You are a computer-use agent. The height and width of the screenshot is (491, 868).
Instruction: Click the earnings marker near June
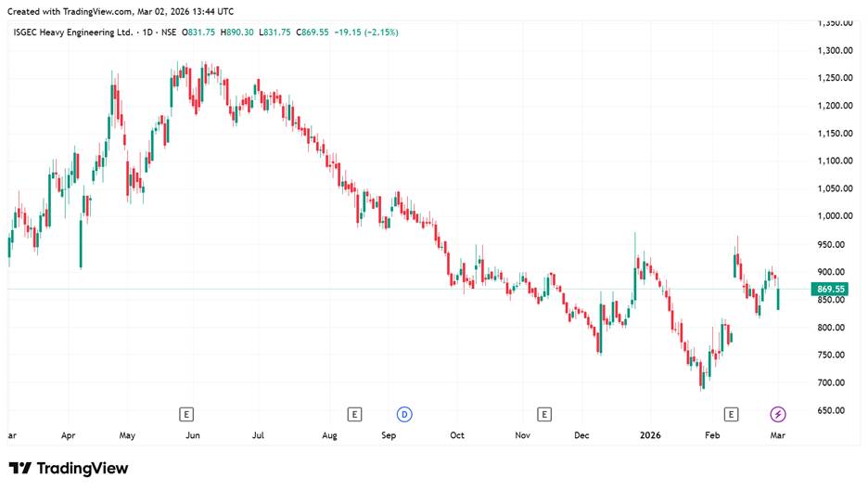click(186, 413)
